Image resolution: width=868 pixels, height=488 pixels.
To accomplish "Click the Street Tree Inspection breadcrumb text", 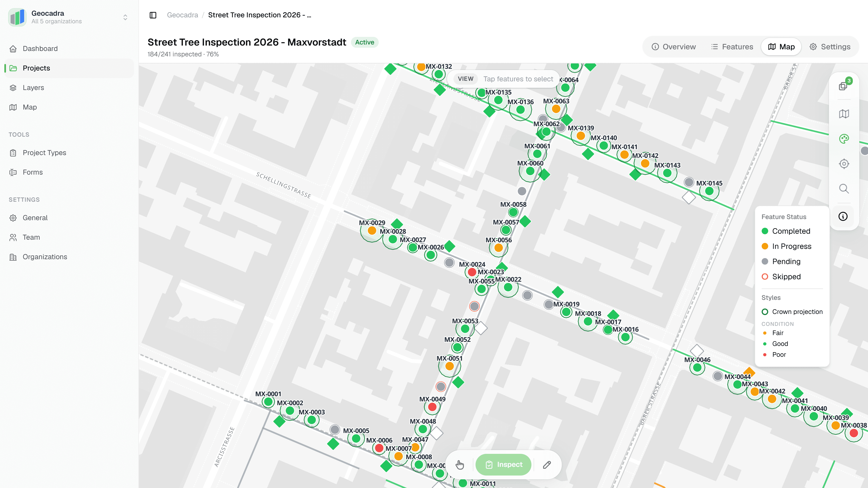I will [260, 15].
